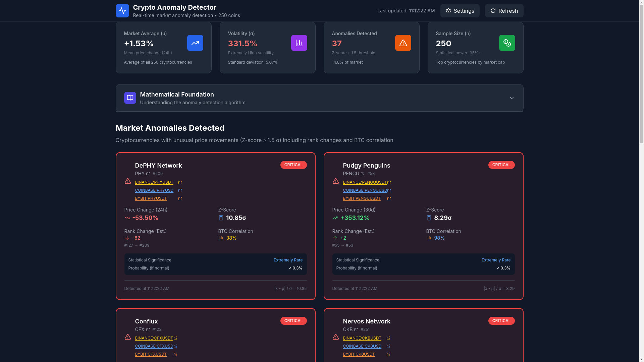Click the external arrow icon after BYBIT:PENGUUSDT
Screen dimensions: 644x362
click(x=389, y=198)
